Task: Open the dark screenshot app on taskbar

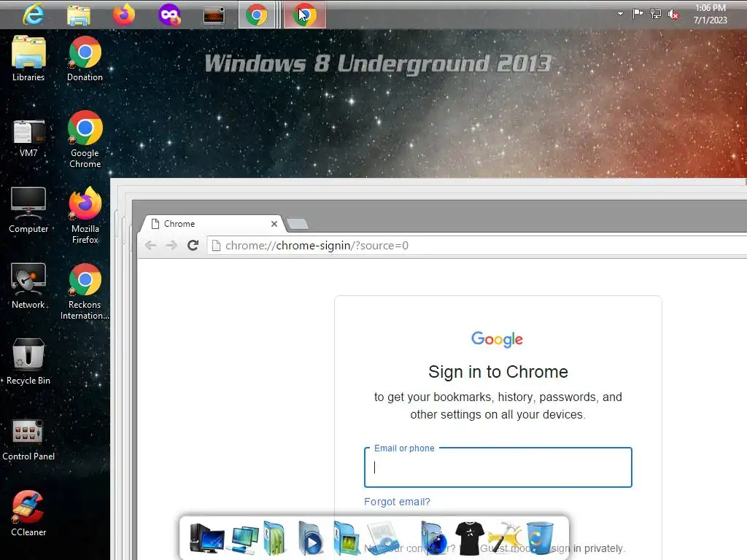Action: [214, 16]
